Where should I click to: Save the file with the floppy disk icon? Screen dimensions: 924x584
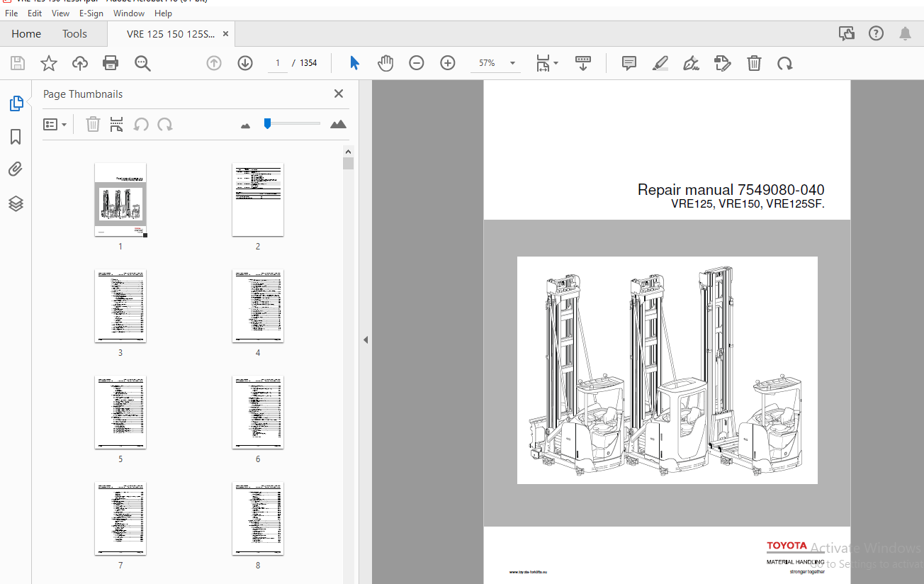[x=18, y=63]
